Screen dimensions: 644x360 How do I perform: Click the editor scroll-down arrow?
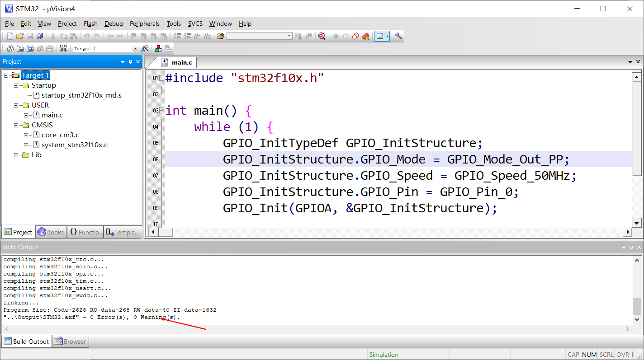coord(637,223)
